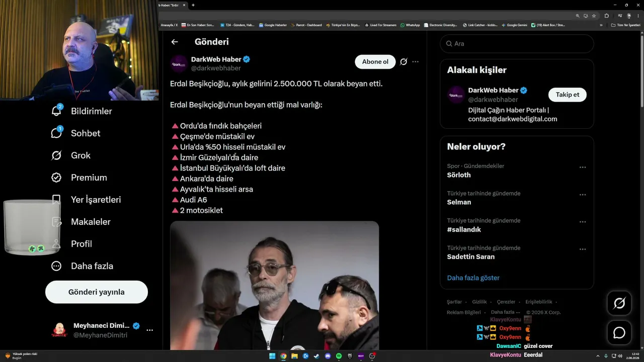Image resolution: width=644 pixels, height=362 pixels.
Task: Open the WhatsApp bookmark
Action: point(410,25)
